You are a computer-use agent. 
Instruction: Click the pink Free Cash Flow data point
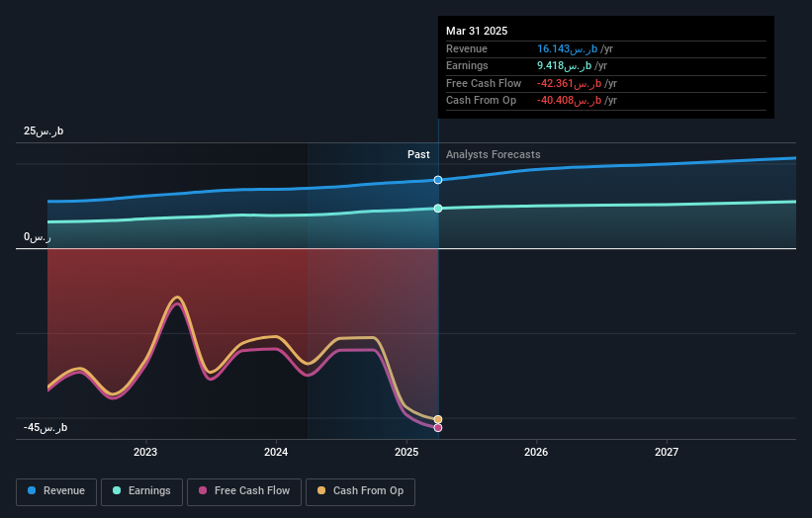click(x=438, y=428)
